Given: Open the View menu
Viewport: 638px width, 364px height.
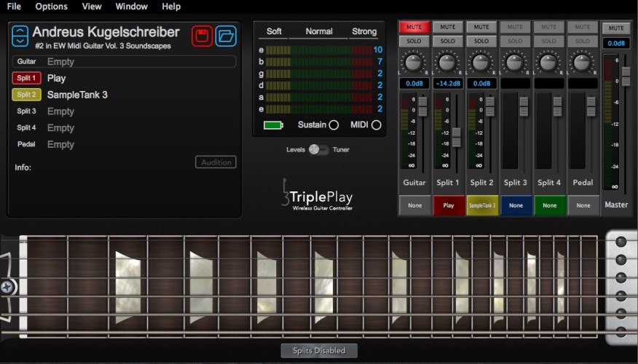Looking at the screenshot, I should tap(92, 7).
